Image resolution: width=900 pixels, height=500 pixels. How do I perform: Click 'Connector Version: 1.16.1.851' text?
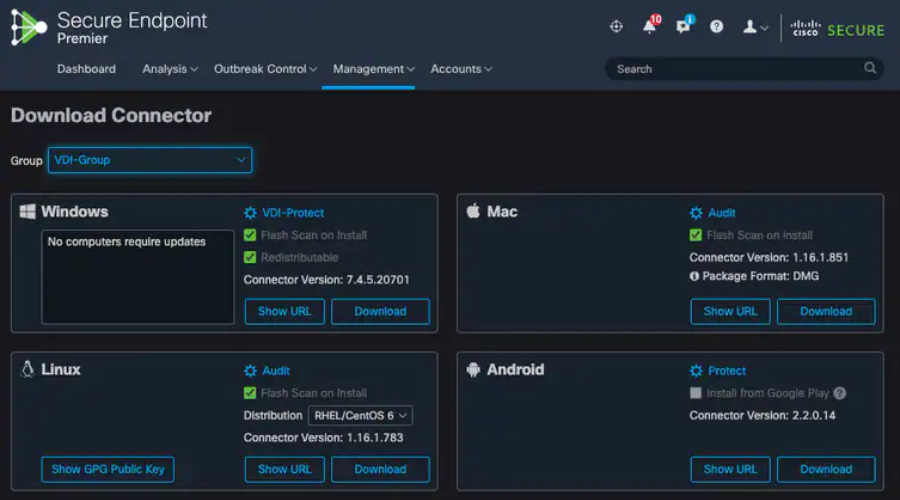769,257
